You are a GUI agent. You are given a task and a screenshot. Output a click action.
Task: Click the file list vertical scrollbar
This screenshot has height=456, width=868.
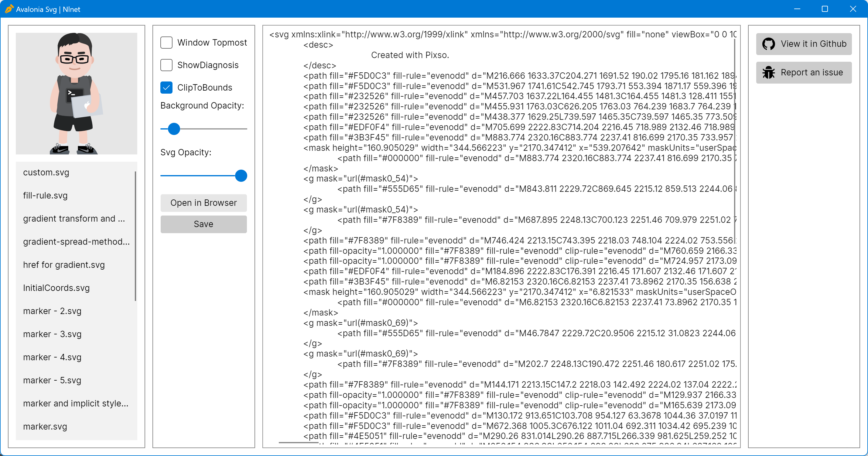click(135, 236)
